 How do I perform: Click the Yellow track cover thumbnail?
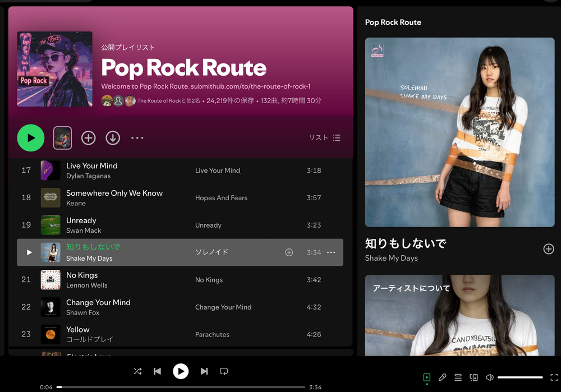(x=50, y=334)
